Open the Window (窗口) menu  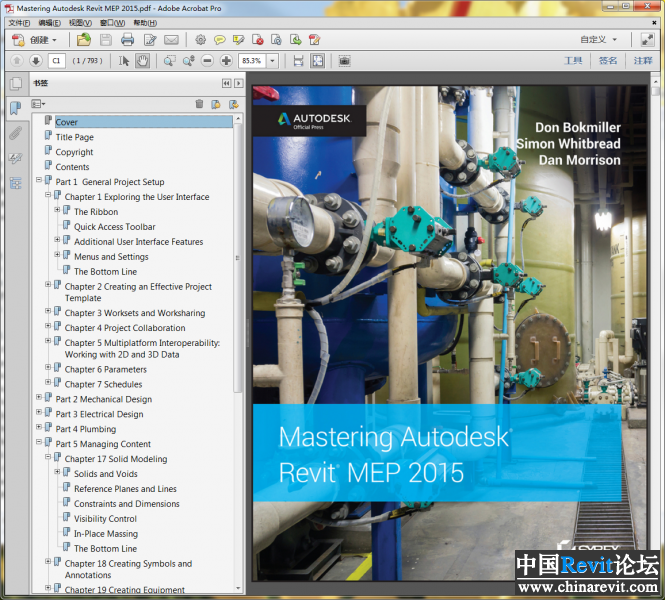pos(112,23)
